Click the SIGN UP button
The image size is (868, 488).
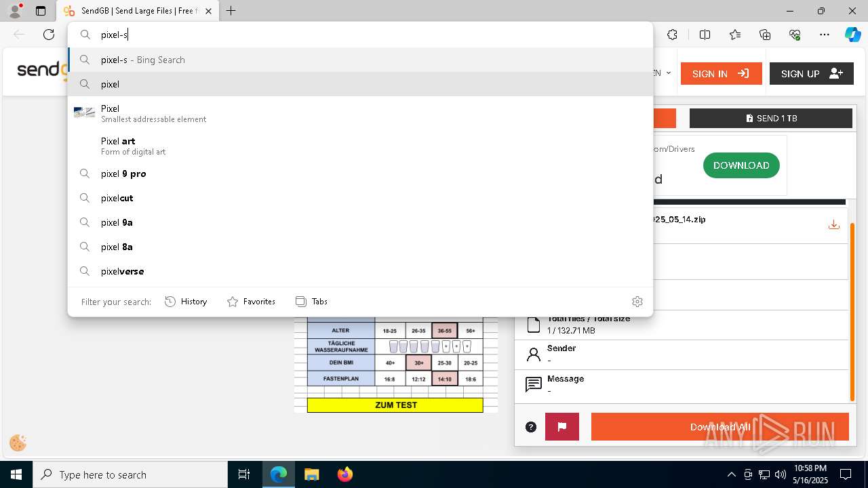pos(811,74)
